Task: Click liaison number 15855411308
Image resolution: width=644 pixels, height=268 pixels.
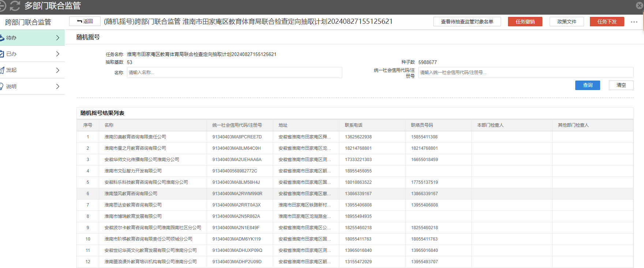Action: click(425, 137)
